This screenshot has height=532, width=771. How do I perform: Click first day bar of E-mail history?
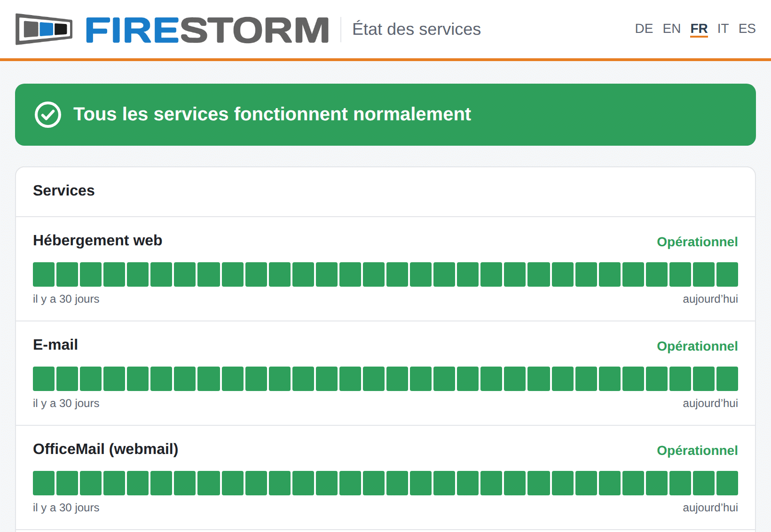44,379
